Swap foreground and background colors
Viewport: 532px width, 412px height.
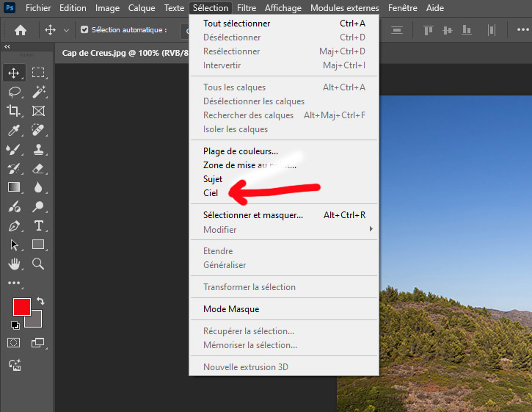tap(40, 300)
